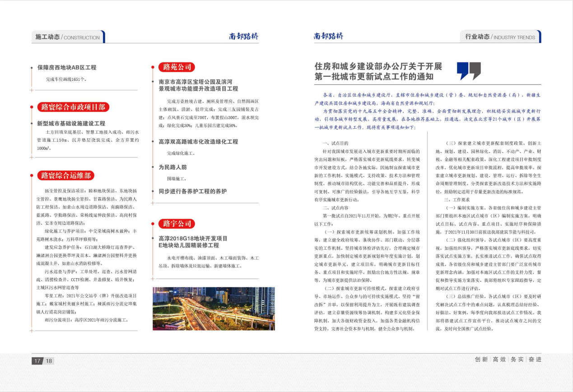This screenshot has width=573, height=392.
Task: Click the red 路寰综合市政项目部 label
Action: [73, 107]
